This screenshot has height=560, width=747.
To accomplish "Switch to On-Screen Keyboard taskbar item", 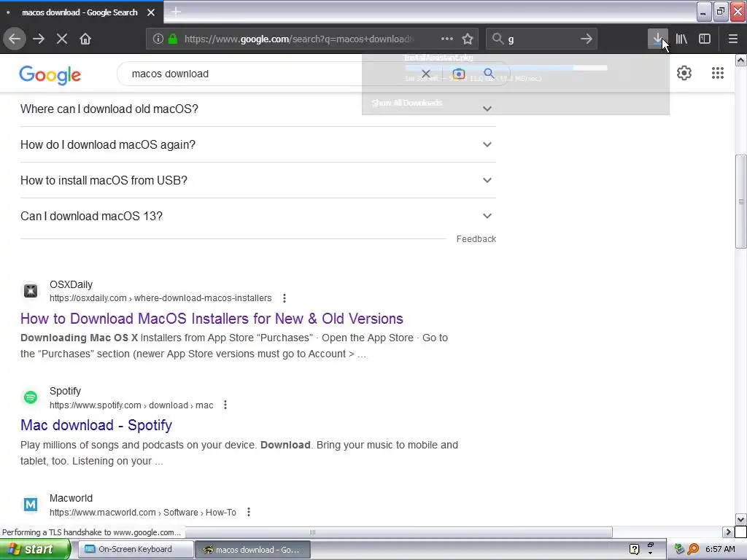I will pos(135,549).
